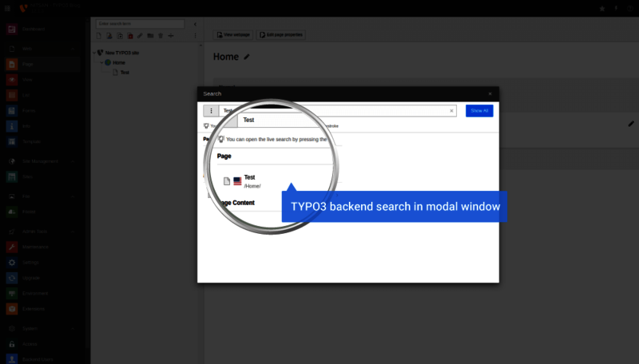Close the Search modal window
Viewport: 639px width, 364px height.
pos(490,94)
